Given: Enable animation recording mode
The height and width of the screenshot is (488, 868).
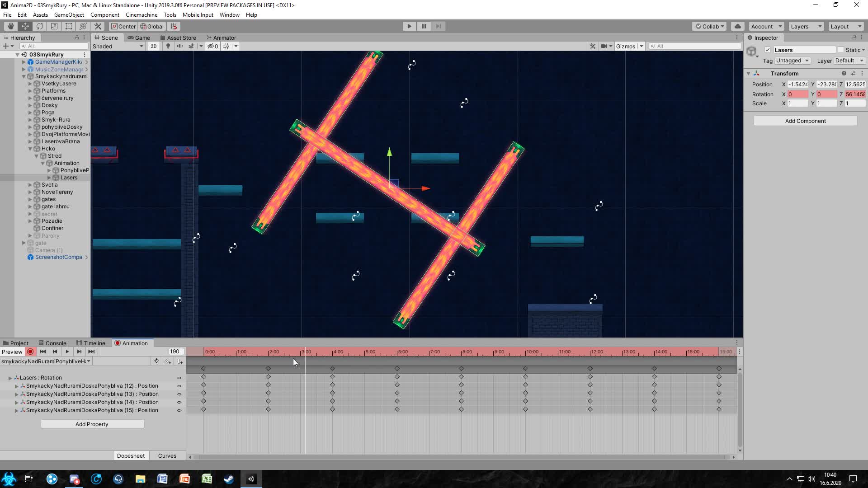Looking at the screenshot, I should pyautogui.click(x=30, y=352).
